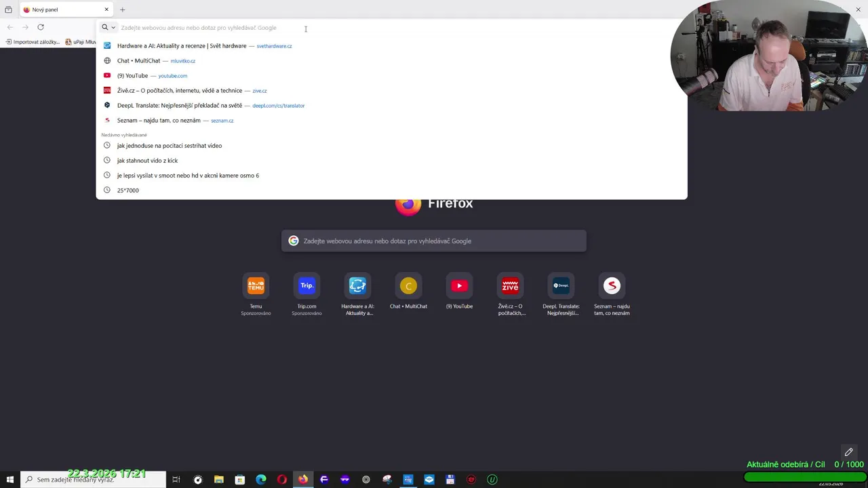Launch Opera browser from taskbar

(x=282, y=480)
